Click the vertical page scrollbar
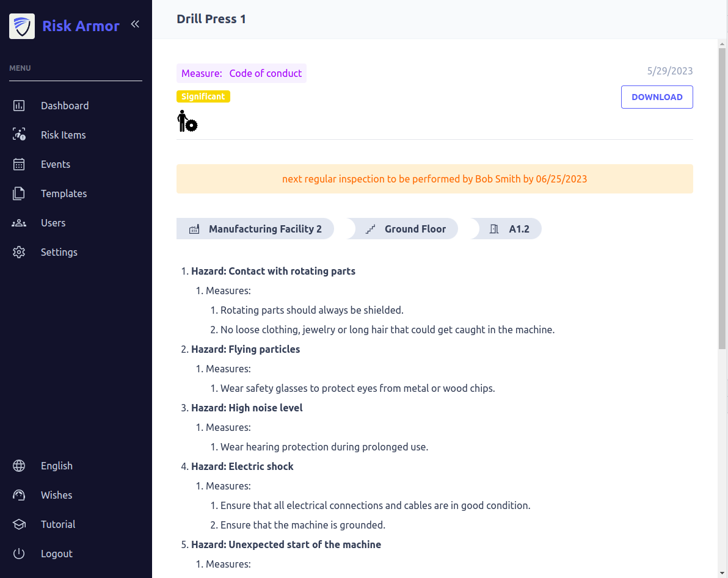Viewport: 728px width, 578px height. [722, 195]
